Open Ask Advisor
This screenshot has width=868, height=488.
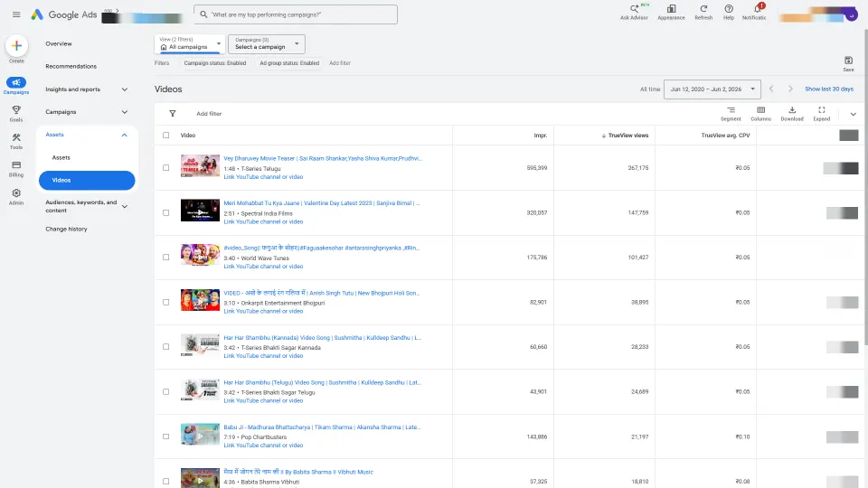click(634, 12)
